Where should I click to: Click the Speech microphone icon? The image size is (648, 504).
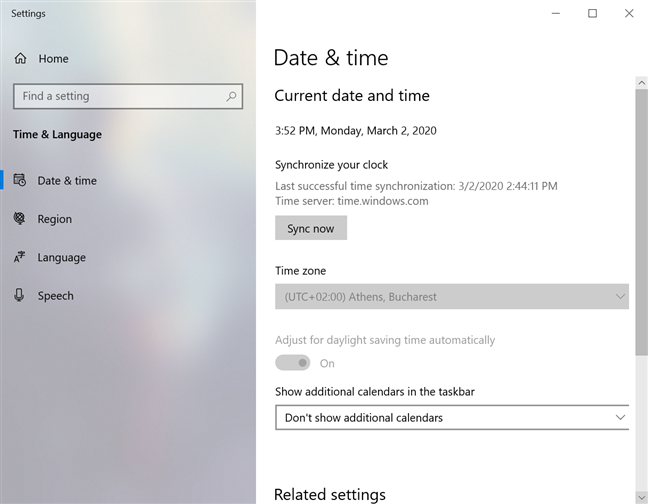(x=19, y=295)
